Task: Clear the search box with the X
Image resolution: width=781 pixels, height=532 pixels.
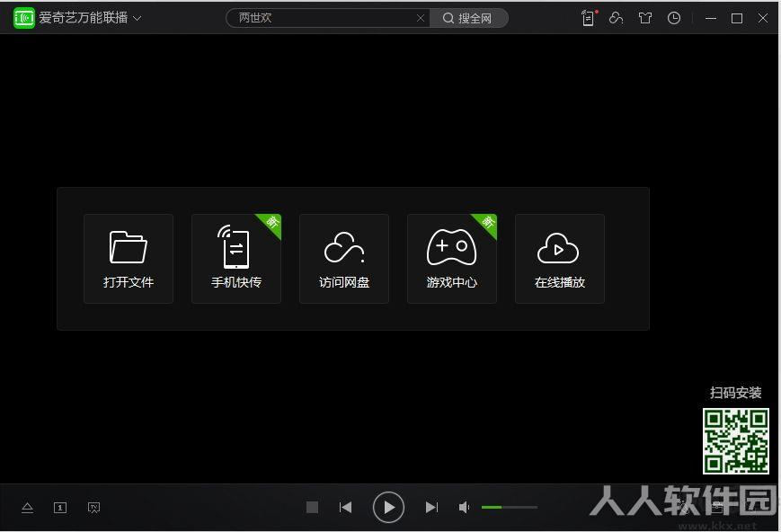Action: click(x=421, y=18)
